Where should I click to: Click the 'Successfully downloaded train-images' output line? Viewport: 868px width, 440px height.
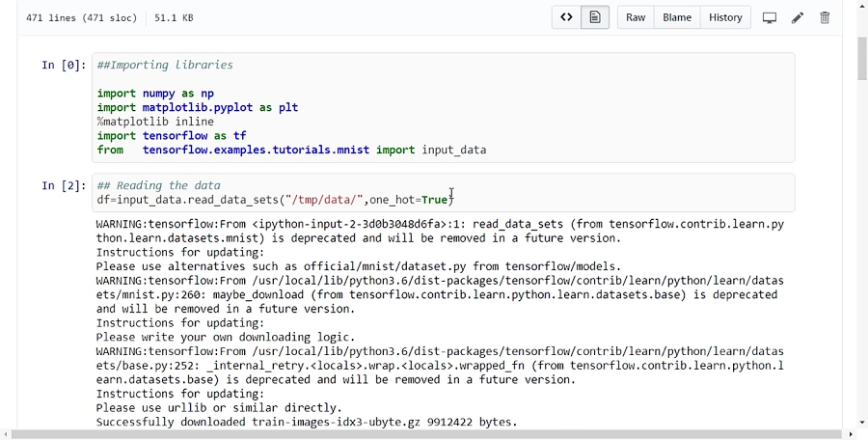click(x=307, y=422)
